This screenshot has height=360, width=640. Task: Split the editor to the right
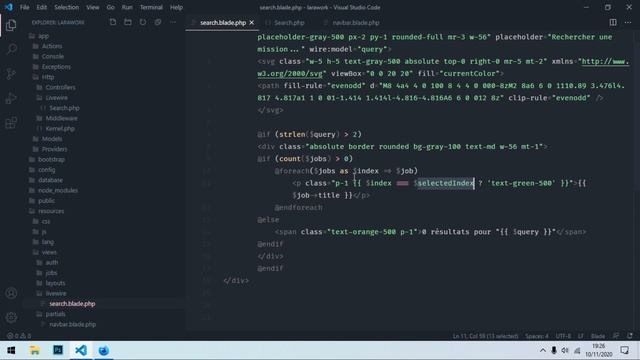click(613, 22)
